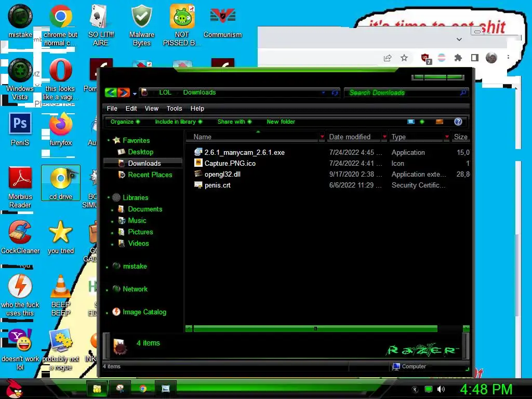
Task: Open the Share with dropdown
Action: tap(234, 122)
